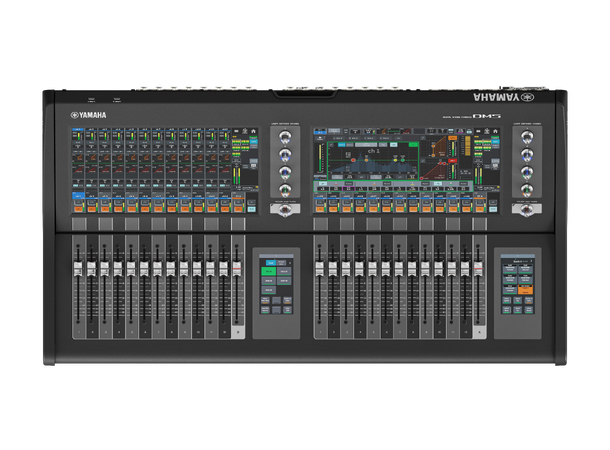
Task: Tap the home icon on the right touchscreen
Action: [495, 131]
